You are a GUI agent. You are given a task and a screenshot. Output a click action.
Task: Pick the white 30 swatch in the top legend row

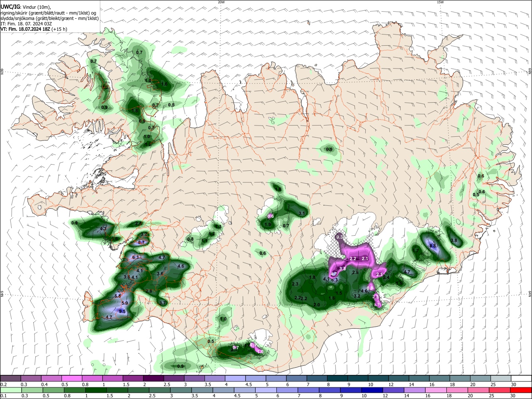521,378
